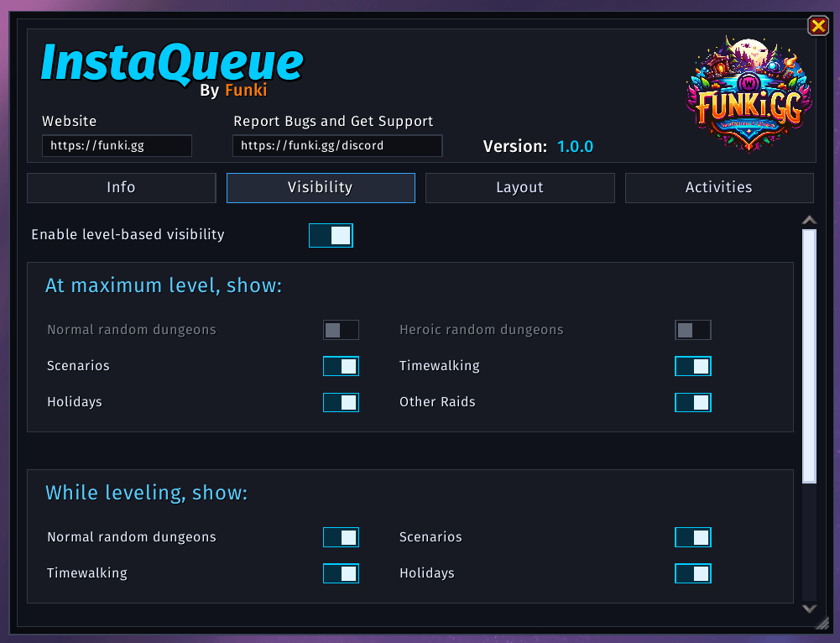Click the vertical scrollbar thumb
Viewport: 840px width, 643px height.
pyautogui.click(x=810, y=356)
